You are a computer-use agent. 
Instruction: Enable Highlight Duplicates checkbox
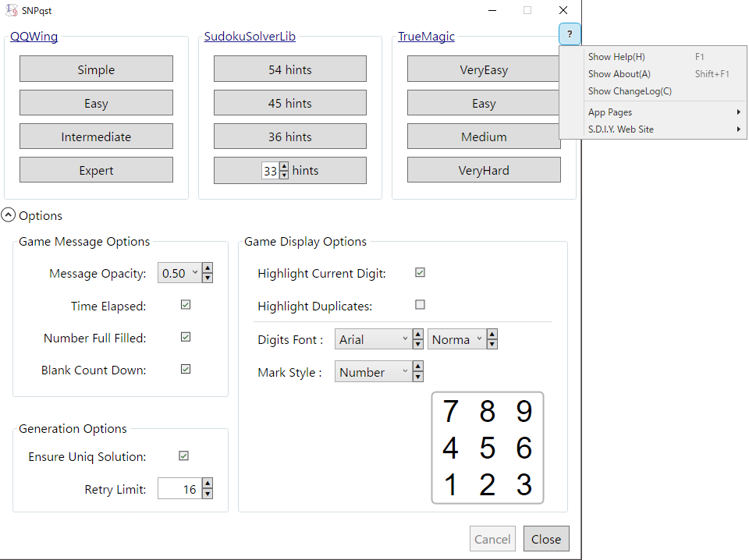(420, 305)
